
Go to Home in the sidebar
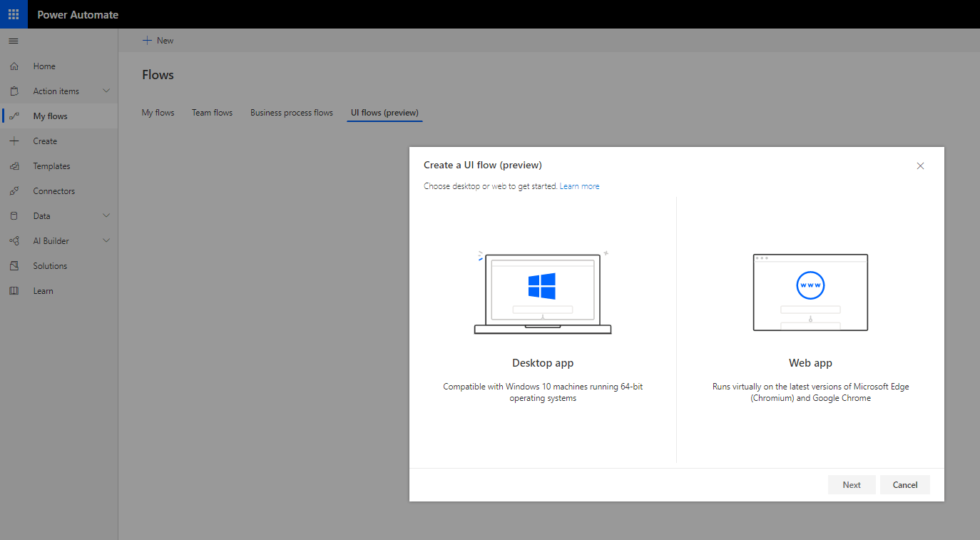(44, 66)
